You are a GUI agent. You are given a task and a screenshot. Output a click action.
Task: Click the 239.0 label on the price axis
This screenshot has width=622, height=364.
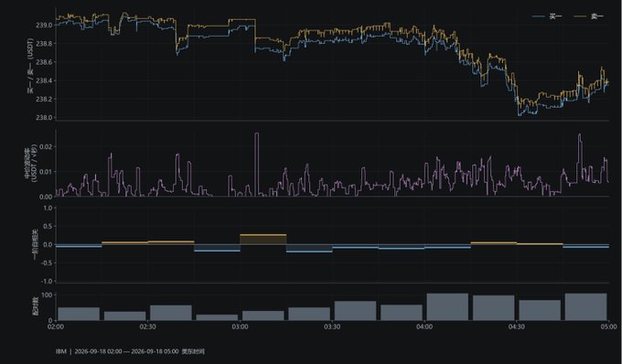[44, 25]
